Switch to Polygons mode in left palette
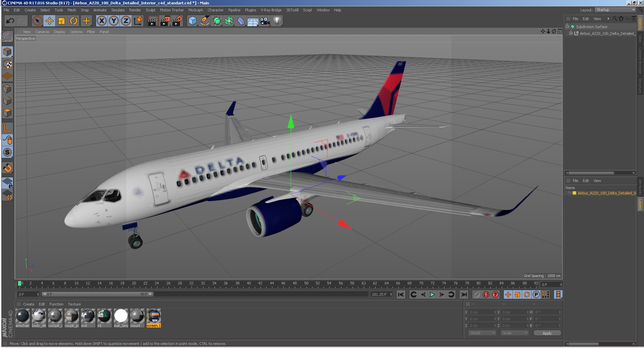 7,113
